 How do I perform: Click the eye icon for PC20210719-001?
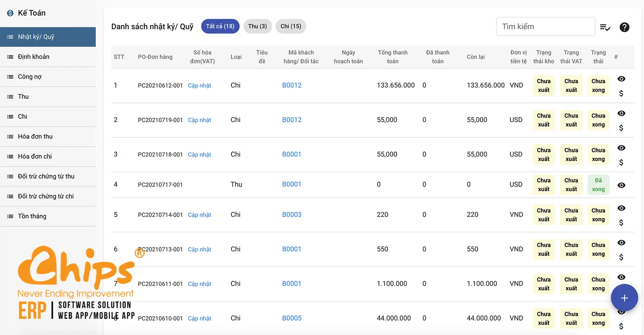click(x=621, y=114)
